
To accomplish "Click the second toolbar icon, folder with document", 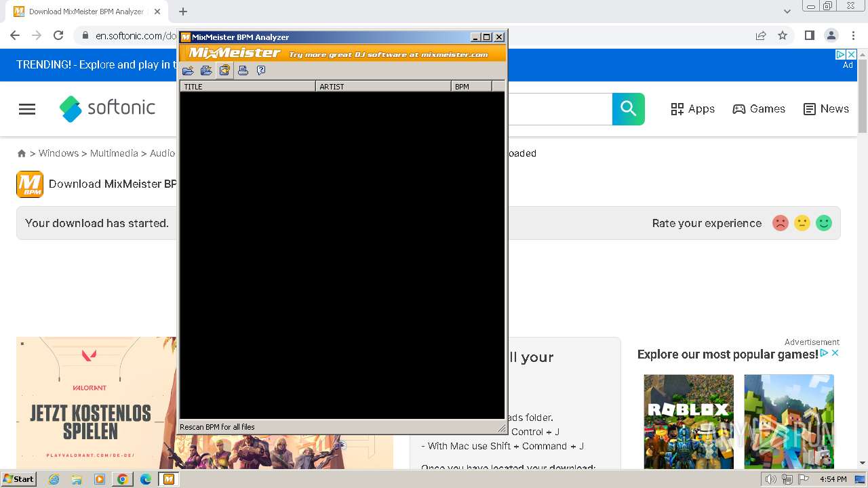I will click(x=206, y=70).
